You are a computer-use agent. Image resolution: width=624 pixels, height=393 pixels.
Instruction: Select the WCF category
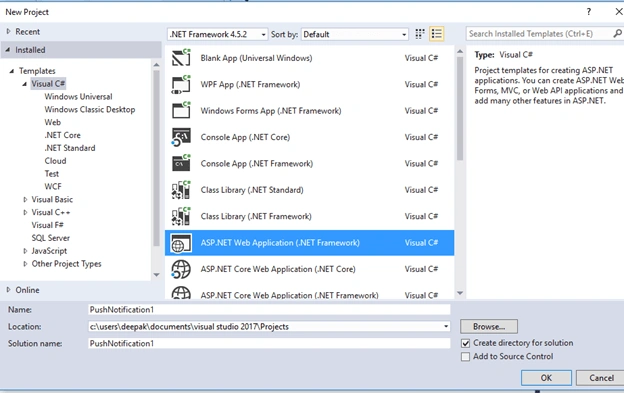[x=53, y=187]
